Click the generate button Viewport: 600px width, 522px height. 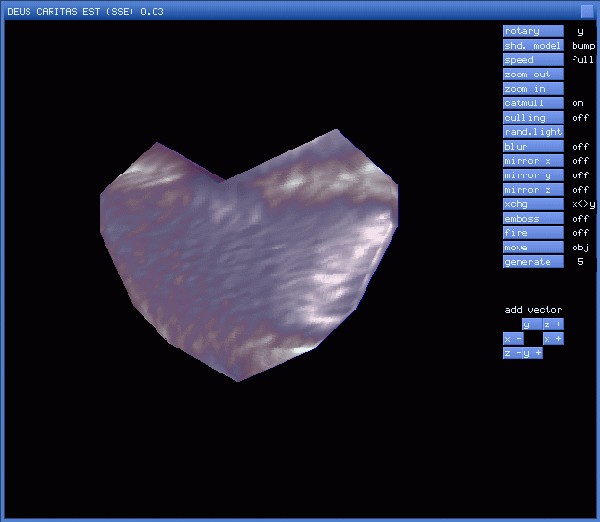pos(533,262)
